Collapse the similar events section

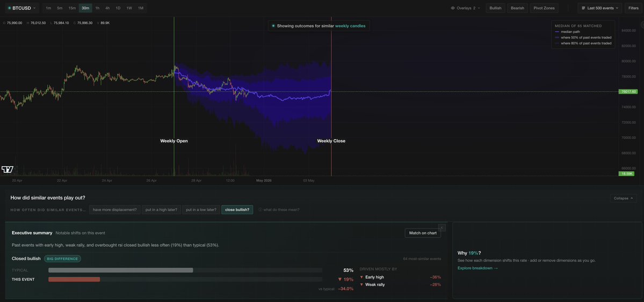click(623, 198)
